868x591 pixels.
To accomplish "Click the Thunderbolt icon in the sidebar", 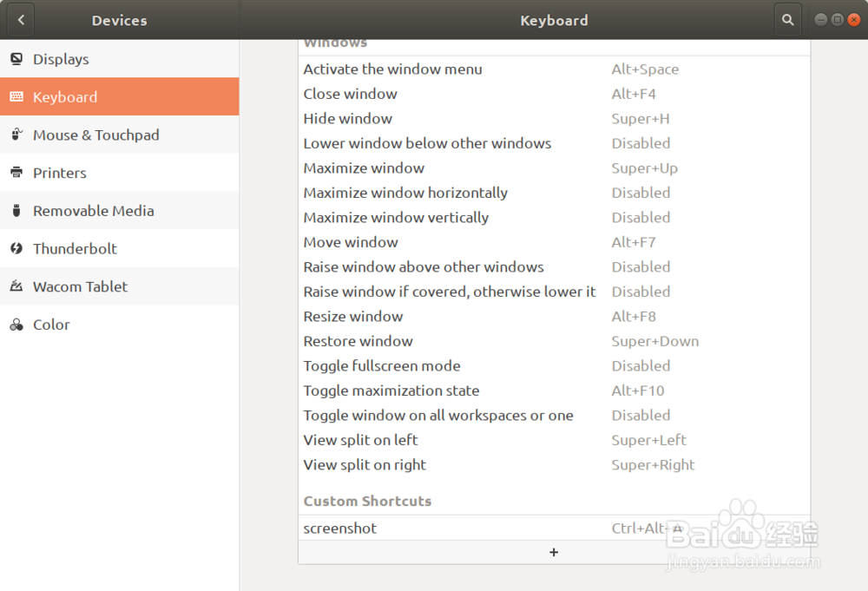I will (16, 248).
